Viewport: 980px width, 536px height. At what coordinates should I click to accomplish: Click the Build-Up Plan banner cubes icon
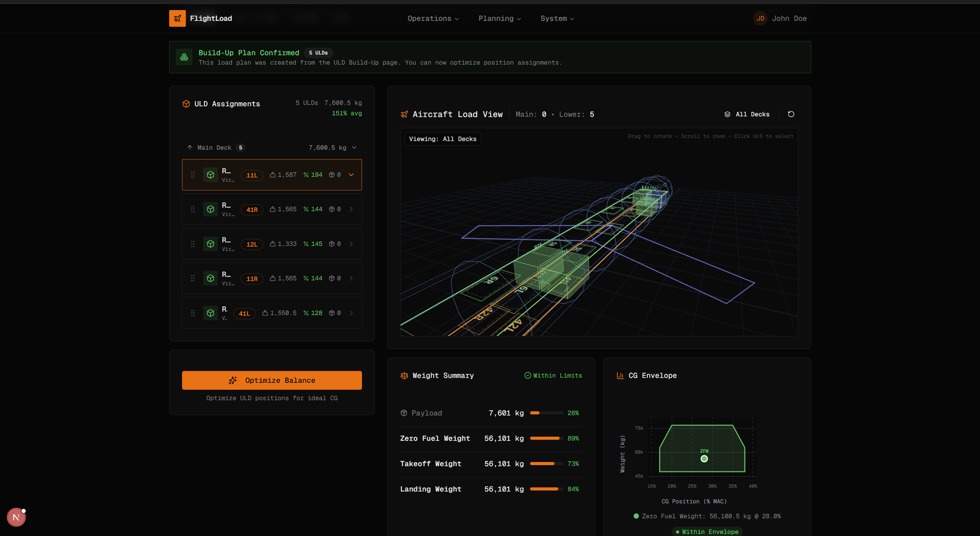click(184, 57)
